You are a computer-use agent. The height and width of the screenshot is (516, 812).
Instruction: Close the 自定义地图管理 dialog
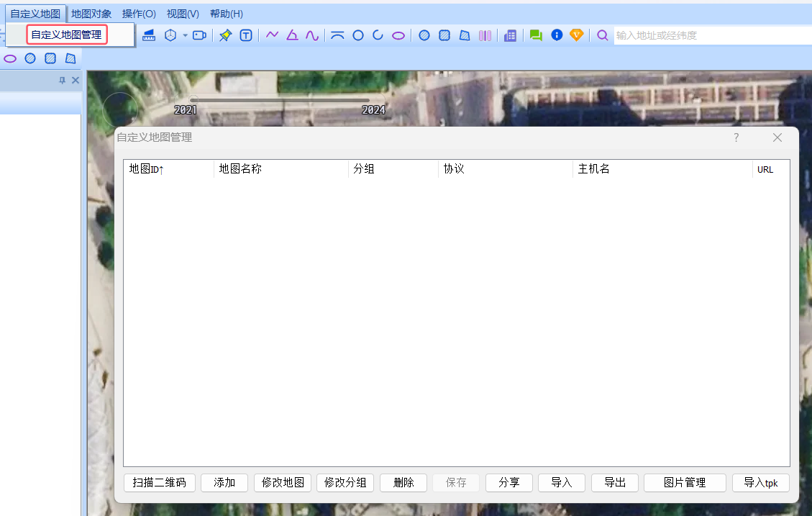point(777,137)
